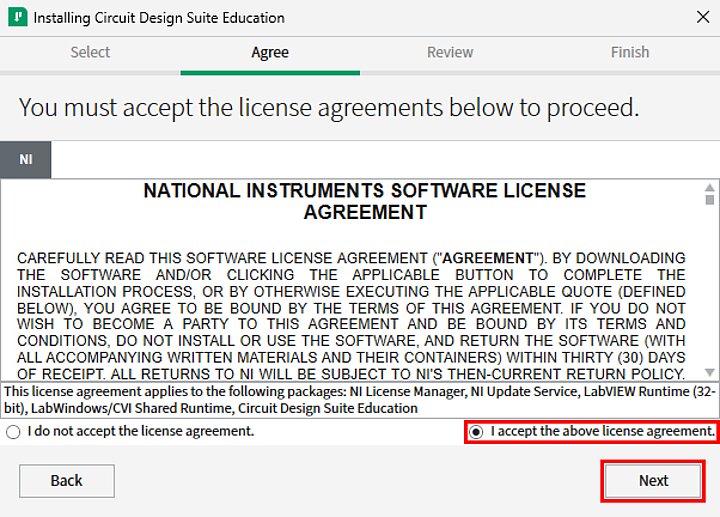
Task: Click the 'This license agreement applies to' packages note
Action: tap(360, 400)
